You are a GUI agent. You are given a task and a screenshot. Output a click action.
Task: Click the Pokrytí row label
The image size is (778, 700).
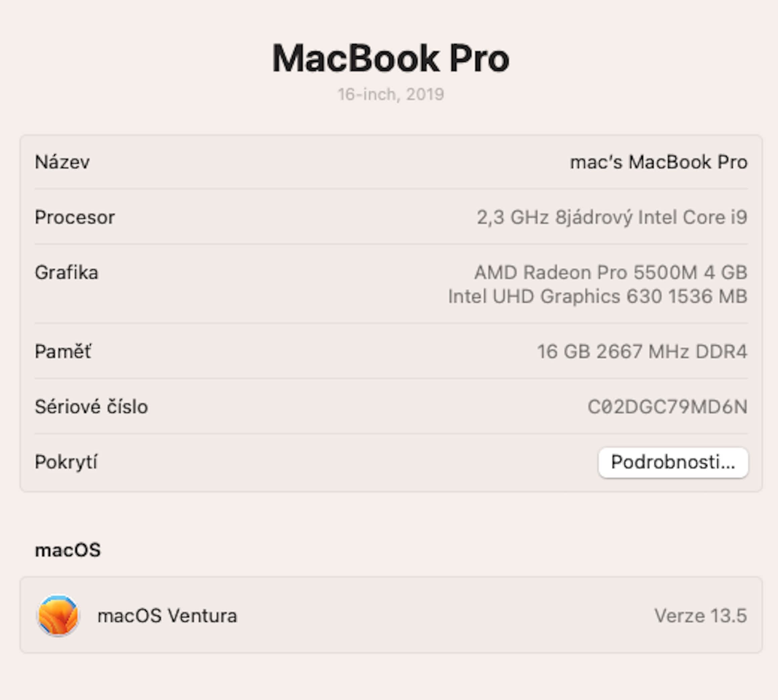pos(66,462)
